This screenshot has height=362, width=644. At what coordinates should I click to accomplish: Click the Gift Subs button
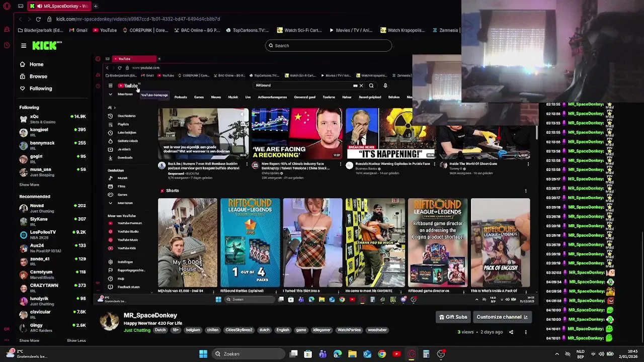453,317
